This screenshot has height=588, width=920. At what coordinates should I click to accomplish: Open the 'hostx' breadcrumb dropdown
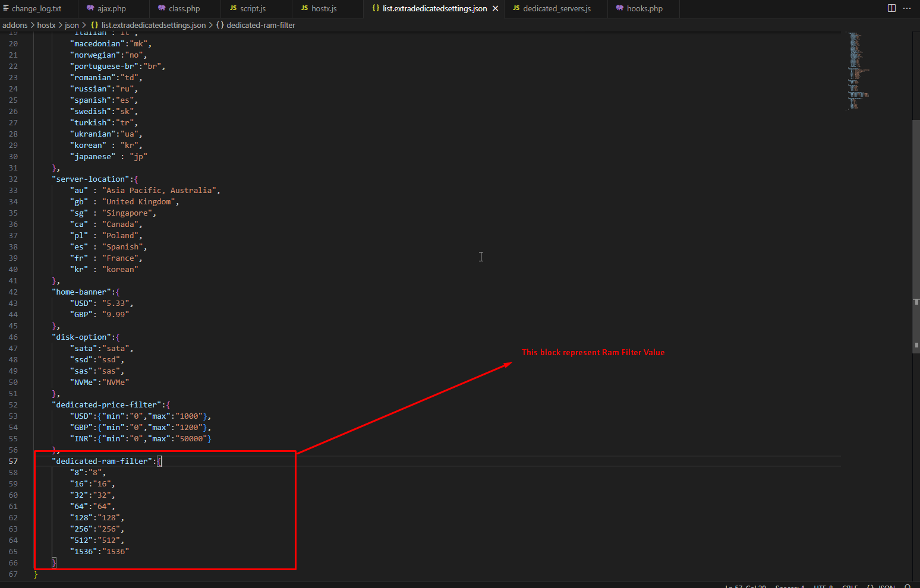click(x=46, y=25)
